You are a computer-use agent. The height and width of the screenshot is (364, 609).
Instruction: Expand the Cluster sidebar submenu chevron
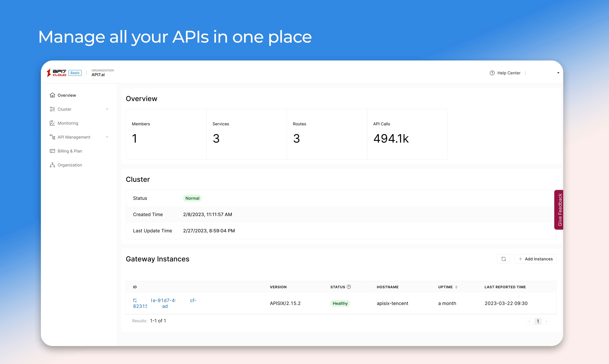[x=107, y=109]
